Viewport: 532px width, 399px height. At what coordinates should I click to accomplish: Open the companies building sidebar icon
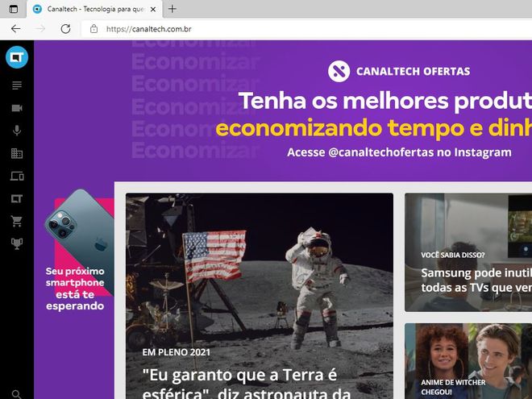point(17,153)
